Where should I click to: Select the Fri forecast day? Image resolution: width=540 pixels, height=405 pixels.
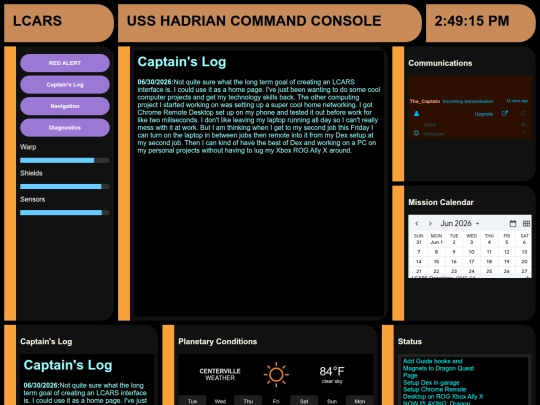point(276,401)
